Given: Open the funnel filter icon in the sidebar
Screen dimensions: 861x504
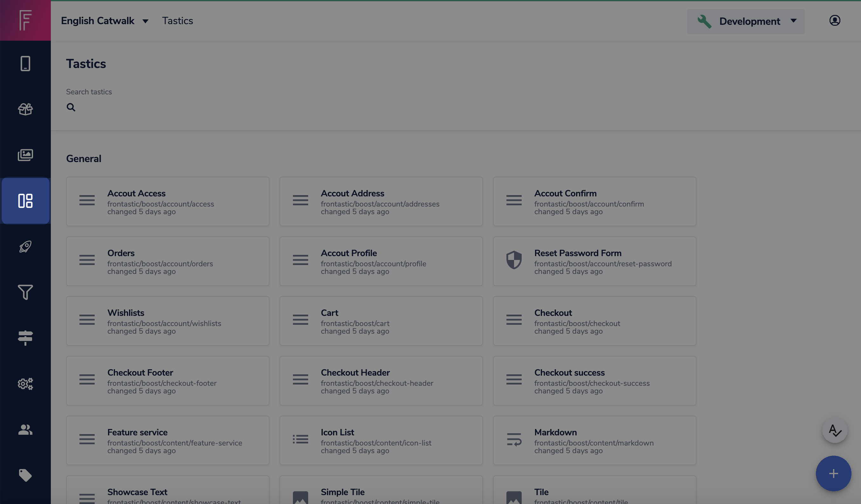Looking at the screenshot, I should tap(25, 292).
